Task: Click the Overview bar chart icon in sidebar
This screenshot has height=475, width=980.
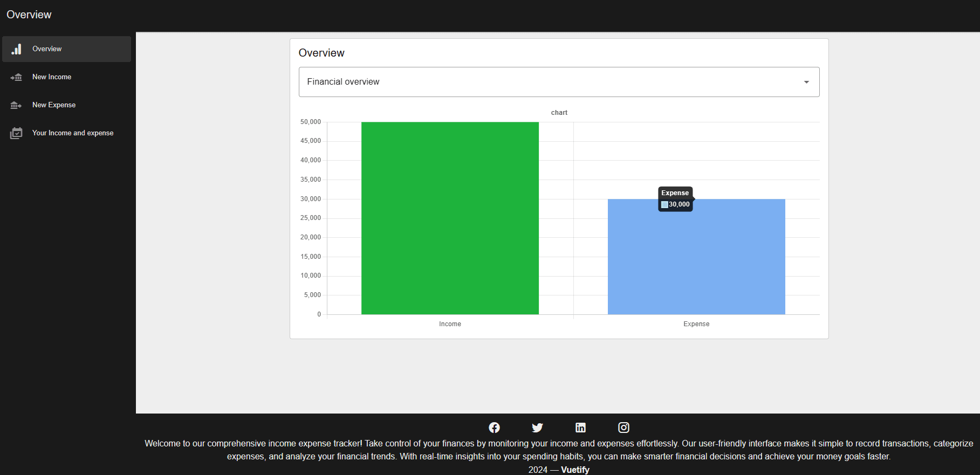Action: [x=17, y=49]
